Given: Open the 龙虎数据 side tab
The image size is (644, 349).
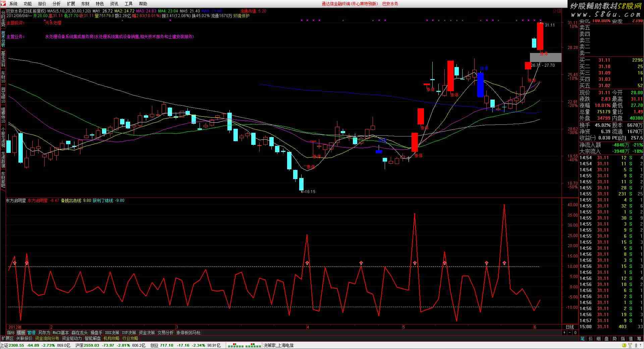Looking at the screenshot, I should [3, 159].
